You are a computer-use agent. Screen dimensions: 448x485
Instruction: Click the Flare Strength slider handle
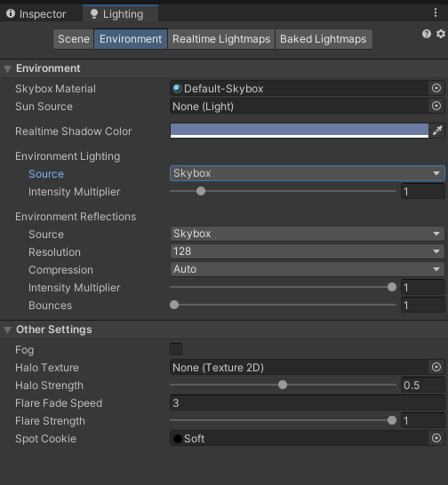pyautogui.click(x=392, y=420)
